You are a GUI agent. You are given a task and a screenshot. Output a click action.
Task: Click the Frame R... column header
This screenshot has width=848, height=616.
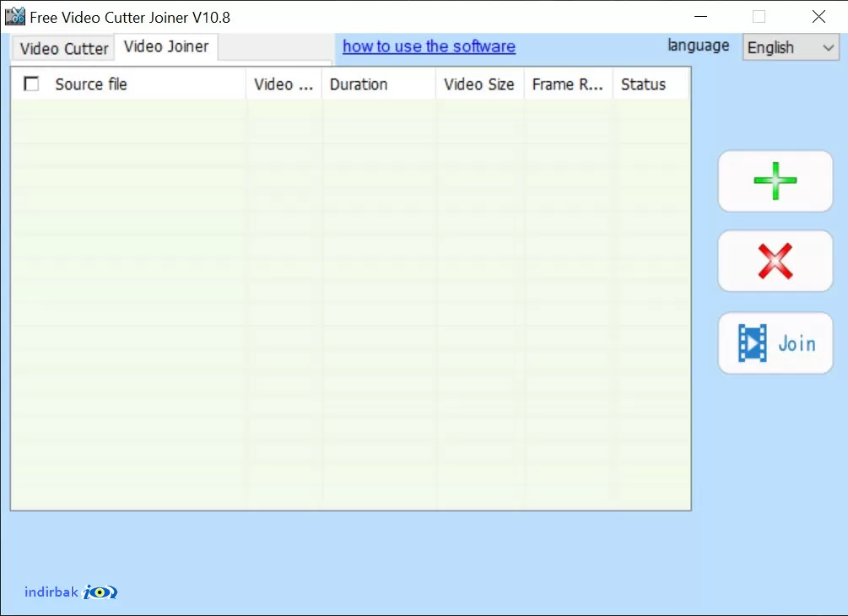[569, 84]
